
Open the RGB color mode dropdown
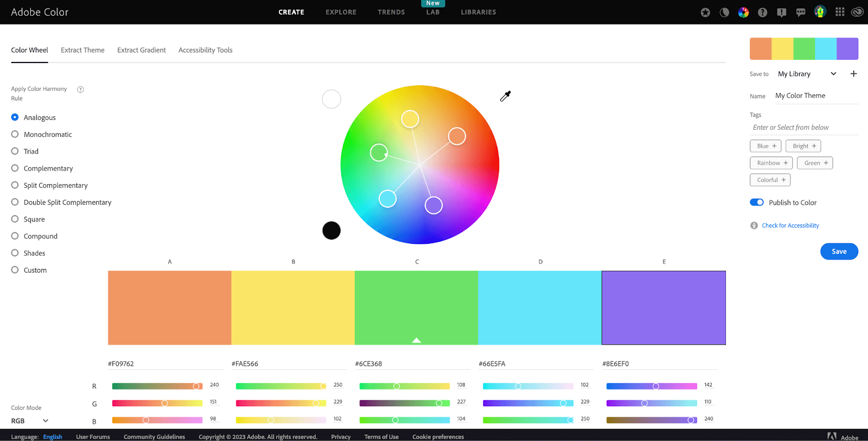(30, 421)
